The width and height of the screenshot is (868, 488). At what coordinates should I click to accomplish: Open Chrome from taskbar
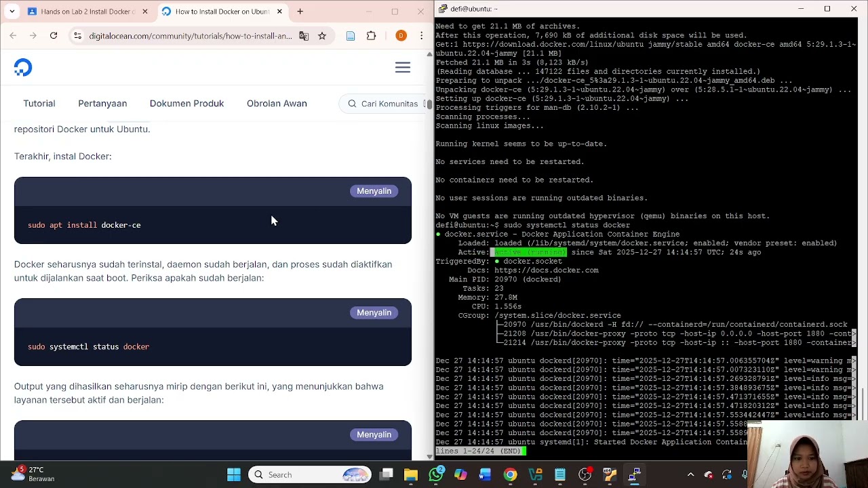pyautogui.click(x=510, y=475)
